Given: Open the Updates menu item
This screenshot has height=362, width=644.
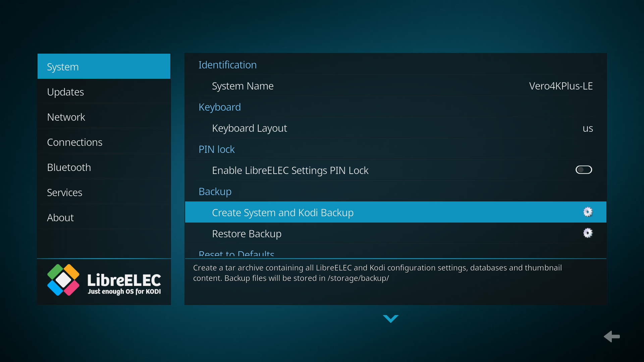Looking at the screenshot, I should [65, 92].
